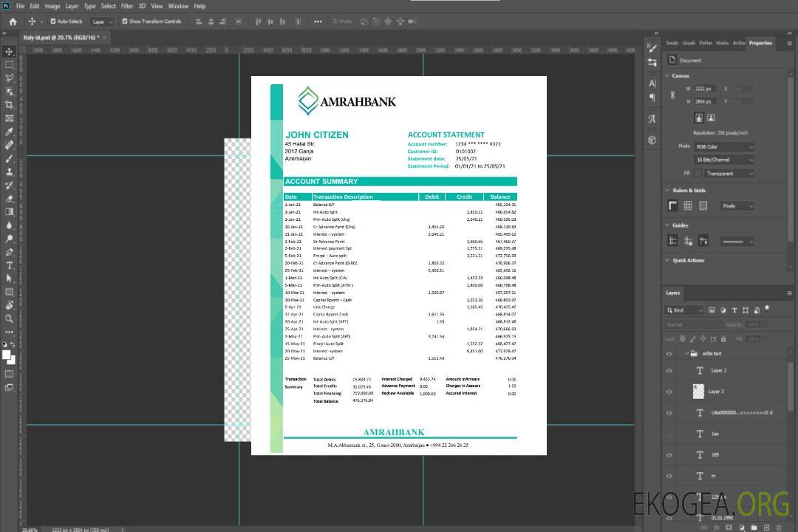
Task: Select the Crop tool
Action: (x=9, y=105)
